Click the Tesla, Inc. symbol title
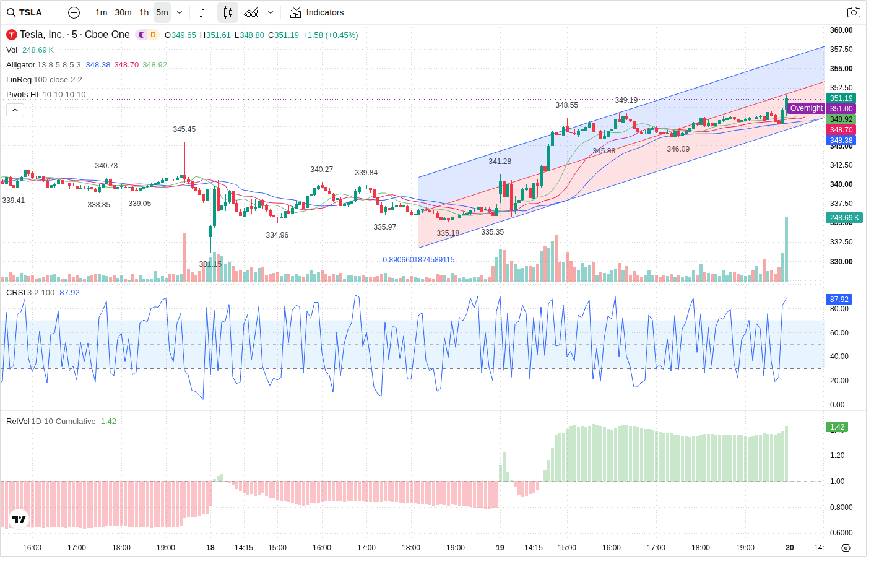 75,35
